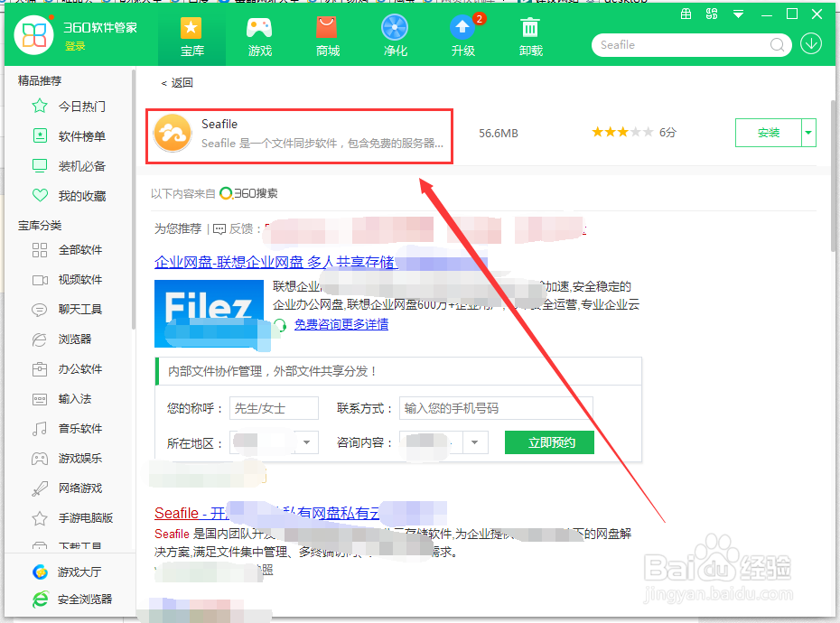
Task: Click the 立即预约 button
Action: pos(549,442)
